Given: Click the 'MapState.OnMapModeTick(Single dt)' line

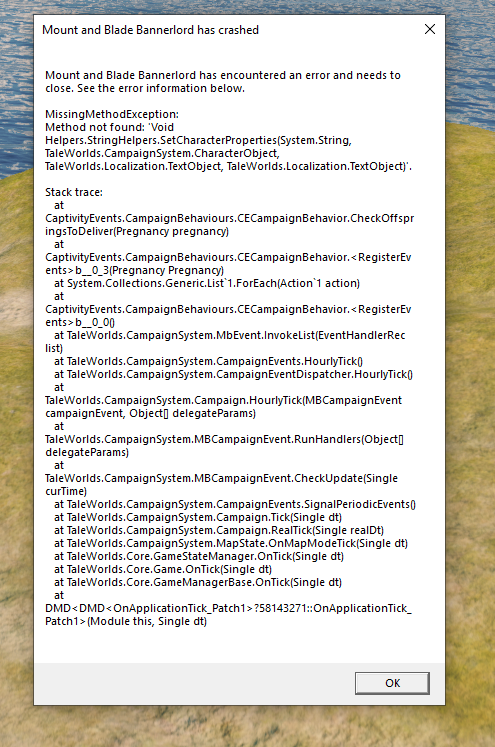Looking at the screenshot, I should pyautogui.click(x=231, y=544).
